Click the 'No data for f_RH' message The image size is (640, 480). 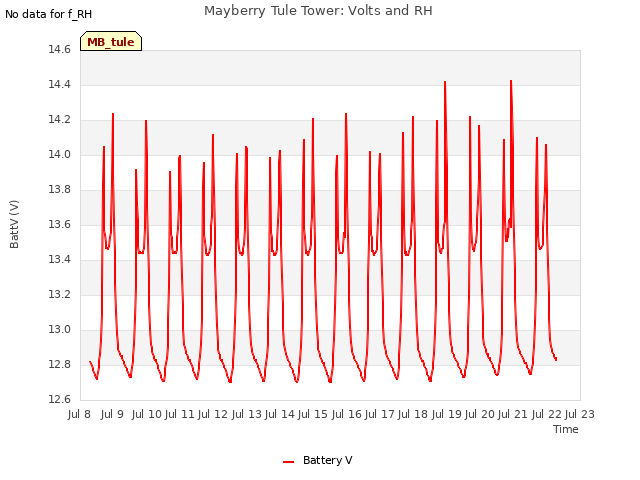(49, 14)
